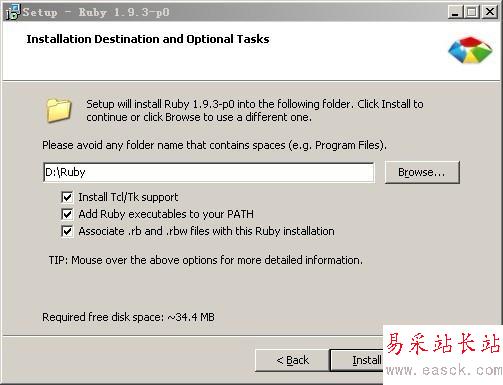The image size is (503, 385).
Task: Disable the .rb and .rbw file association checkbox
Action: pos(67,231)
